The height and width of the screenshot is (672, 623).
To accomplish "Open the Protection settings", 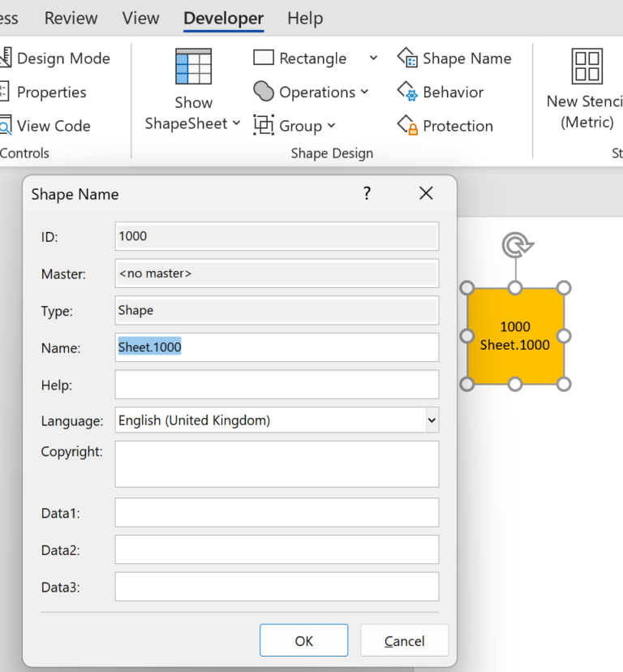I will click(x=445, y=126).
